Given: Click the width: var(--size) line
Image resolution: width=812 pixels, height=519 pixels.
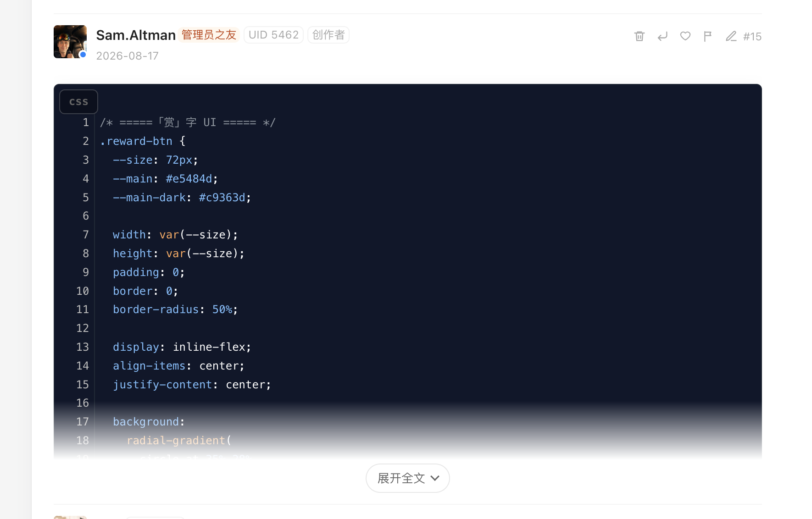Looking at the screenshot, I should pos(176,235).
